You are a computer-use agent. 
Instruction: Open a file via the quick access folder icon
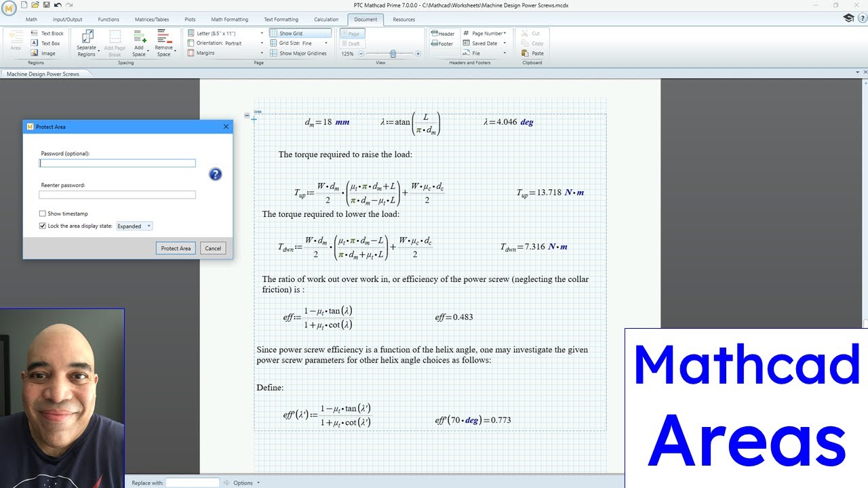[36, 5]
